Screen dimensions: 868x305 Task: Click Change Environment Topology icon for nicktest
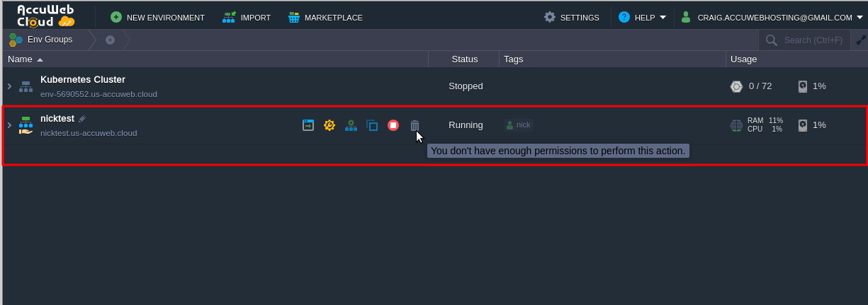(351, 125)
